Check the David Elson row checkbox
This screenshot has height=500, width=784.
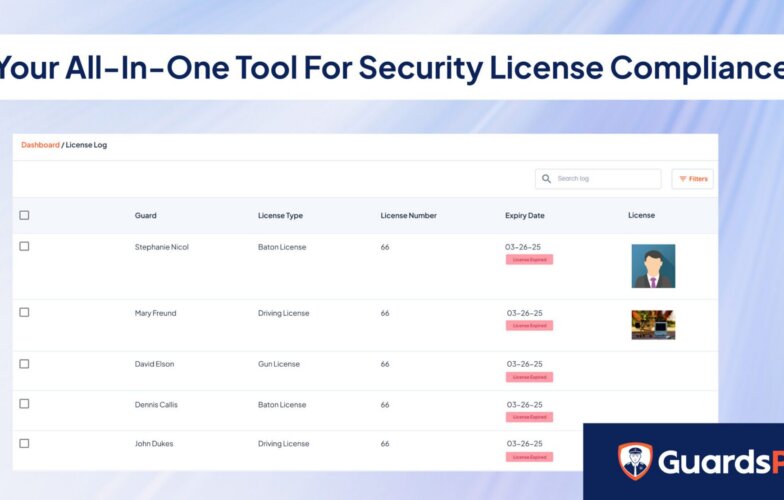point(24,364)
